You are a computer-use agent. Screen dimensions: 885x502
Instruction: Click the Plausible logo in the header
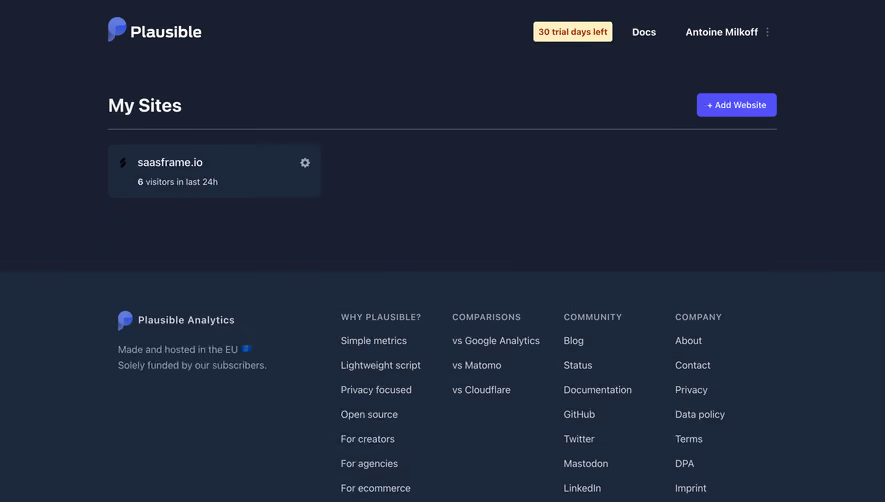[x=155, y=30]
